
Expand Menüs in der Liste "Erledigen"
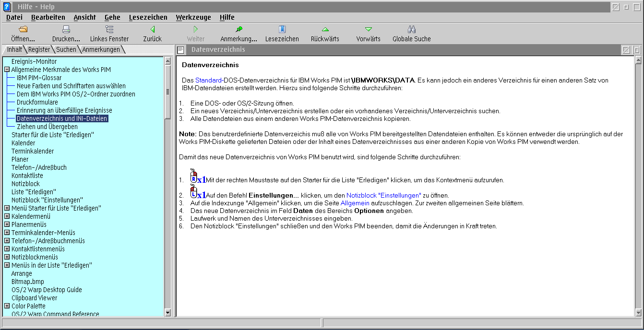[7, 265]
